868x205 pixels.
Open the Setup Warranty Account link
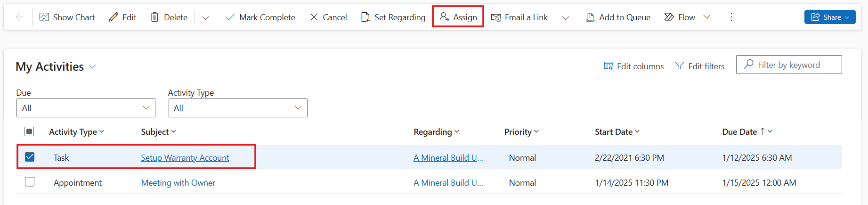[185, 158]
